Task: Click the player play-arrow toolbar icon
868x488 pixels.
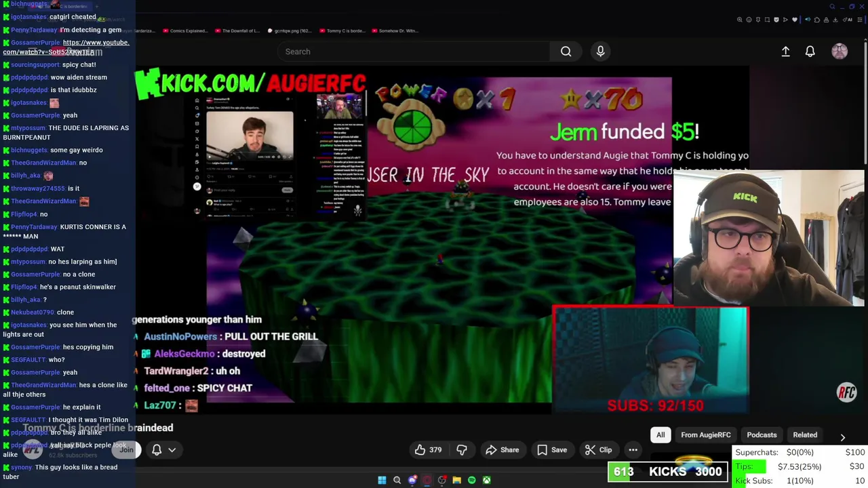Action: (785, 20)
